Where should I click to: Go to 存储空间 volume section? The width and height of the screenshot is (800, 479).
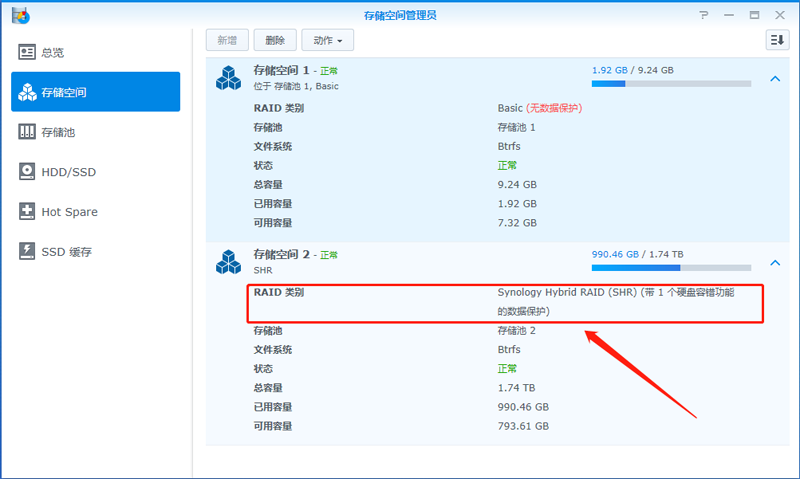point(95,92)
